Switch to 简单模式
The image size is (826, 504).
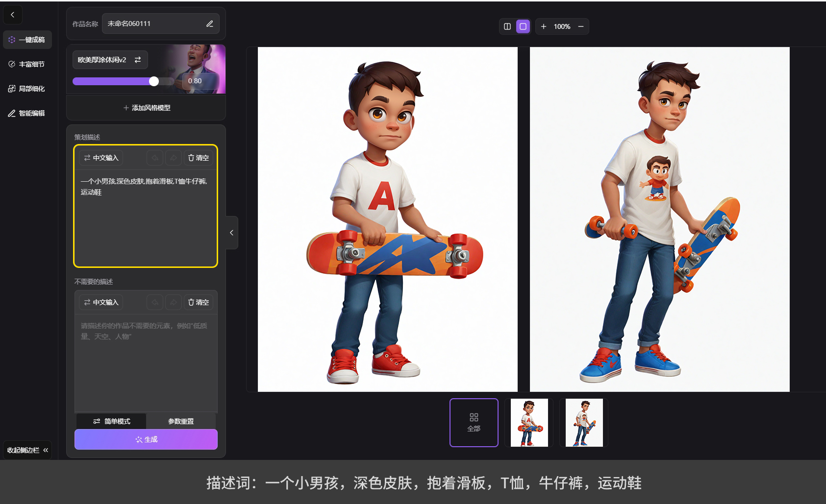(x=111, y=421)
